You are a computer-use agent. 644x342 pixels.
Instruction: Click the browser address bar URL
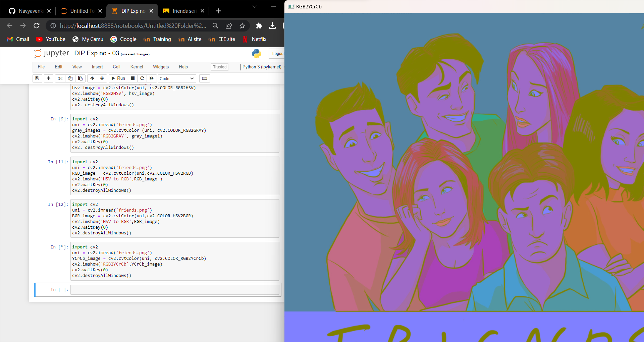(133, 26)
